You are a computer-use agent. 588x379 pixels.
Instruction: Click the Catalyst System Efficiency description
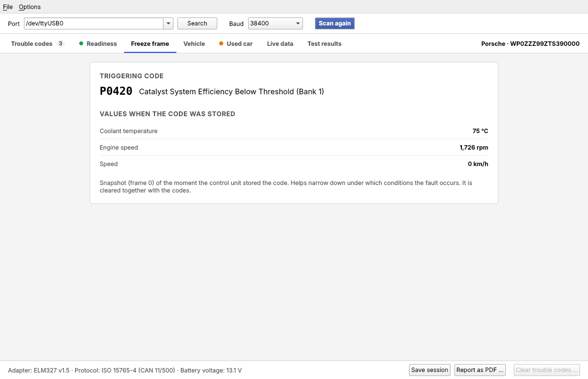[231, 92]
